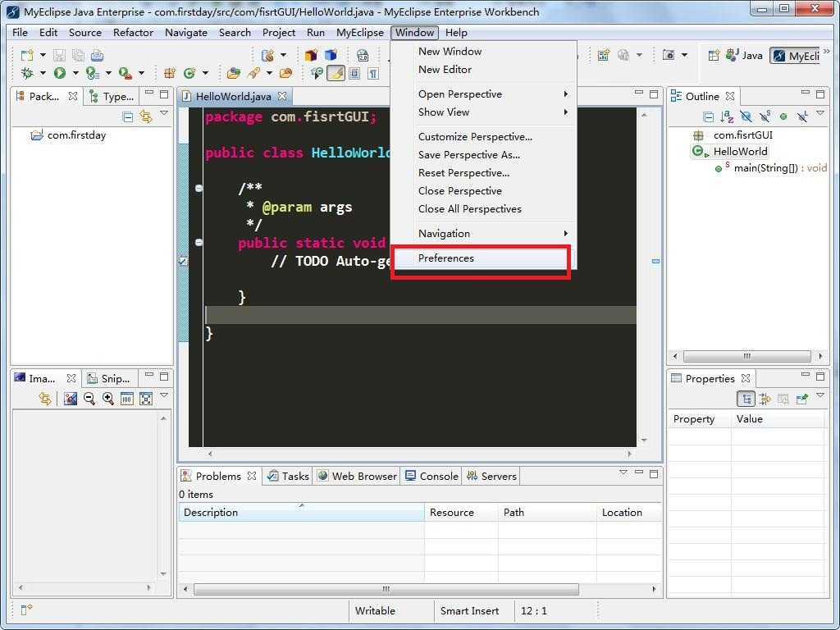Open the Run history dropdown arrow
This screenshot has width=840, height=630.
pyautogui.click(x=75, y=73)
